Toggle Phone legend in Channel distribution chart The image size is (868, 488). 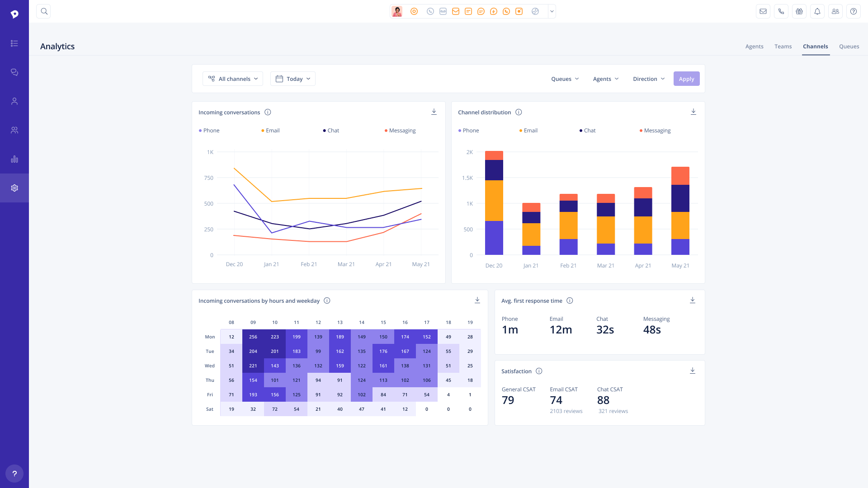[469, 131]
